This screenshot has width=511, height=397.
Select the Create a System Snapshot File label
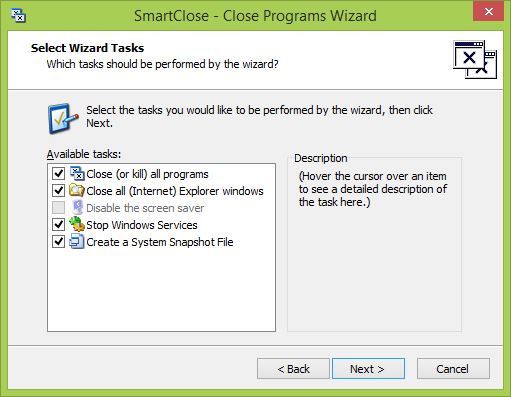(160, 242)
